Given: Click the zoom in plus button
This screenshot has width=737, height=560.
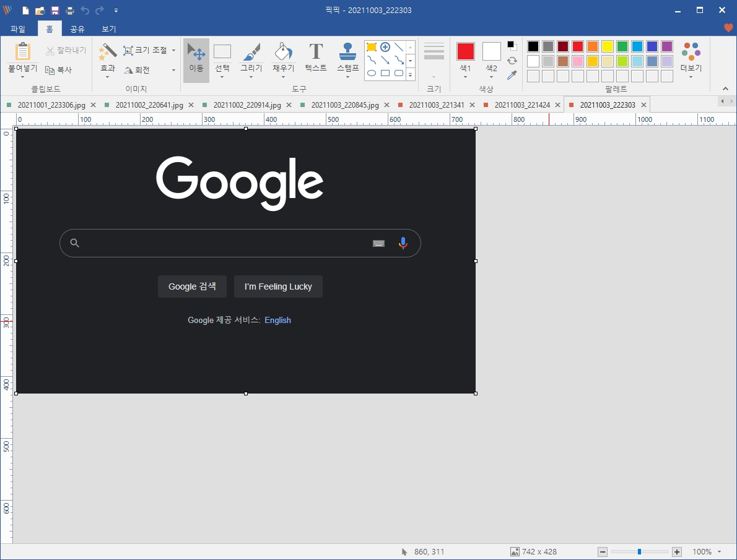Looking at the screenshot, I should click(677, 552).
